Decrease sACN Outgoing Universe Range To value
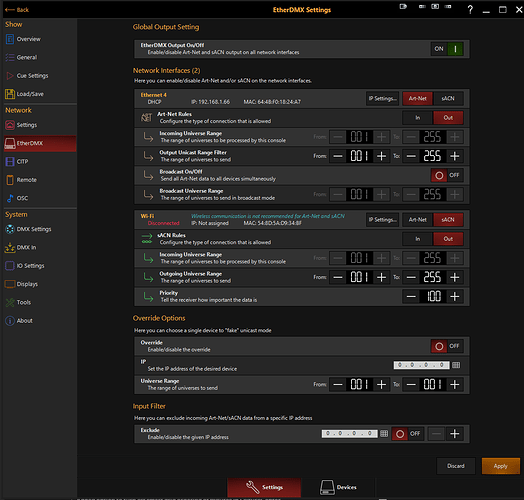Screen dimensions: 524x500 click(x=411, y=277)
